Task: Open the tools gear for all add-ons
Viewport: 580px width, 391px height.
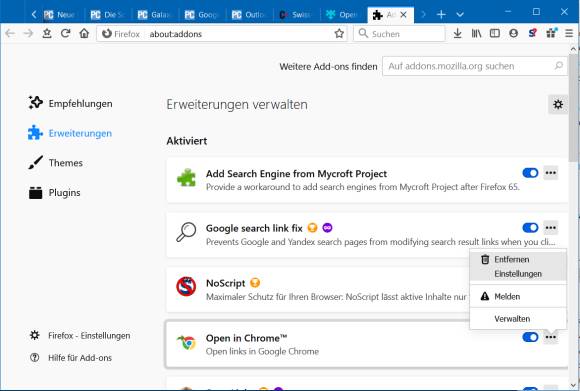Action: (x=558, y=105)
